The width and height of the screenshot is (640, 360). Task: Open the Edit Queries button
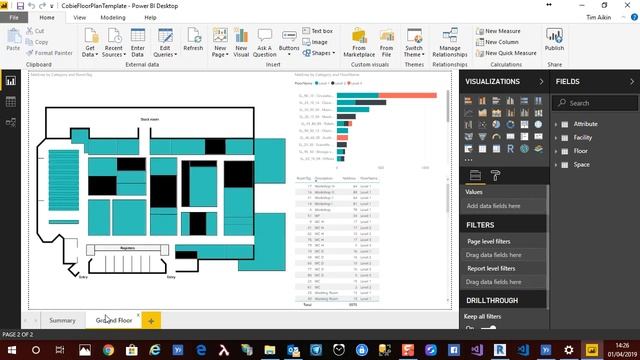point(165,42)
